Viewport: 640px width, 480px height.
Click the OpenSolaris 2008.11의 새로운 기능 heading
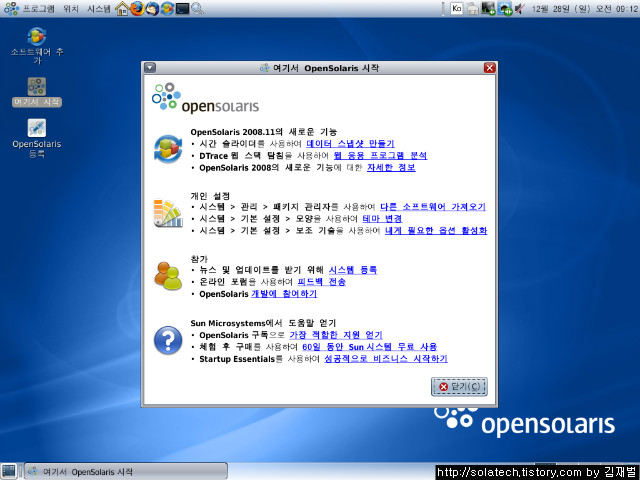point(264,132)
